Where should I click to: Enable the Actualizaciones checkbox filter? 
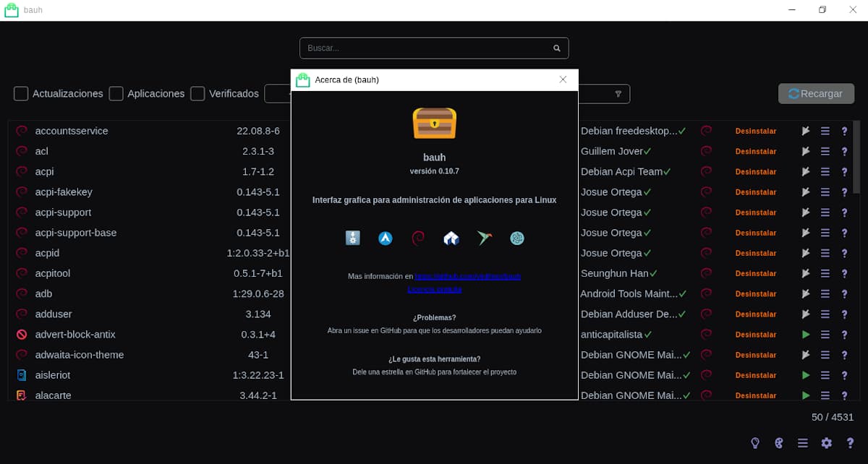(x=21, y=93)
